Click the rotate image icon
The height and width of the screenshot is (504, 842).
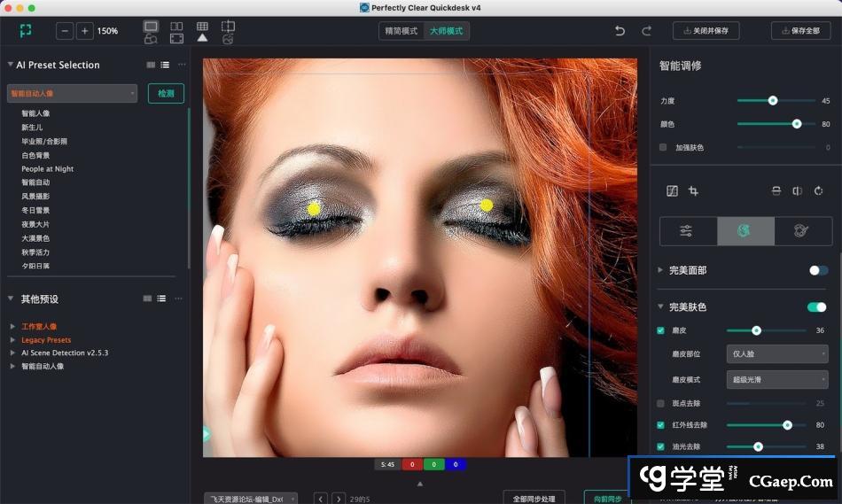click(818, 191)
